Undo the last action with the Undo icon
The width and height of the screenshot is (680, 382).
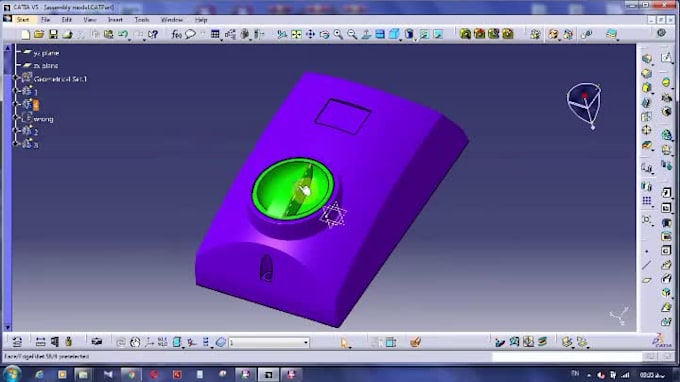click(123, 34)
